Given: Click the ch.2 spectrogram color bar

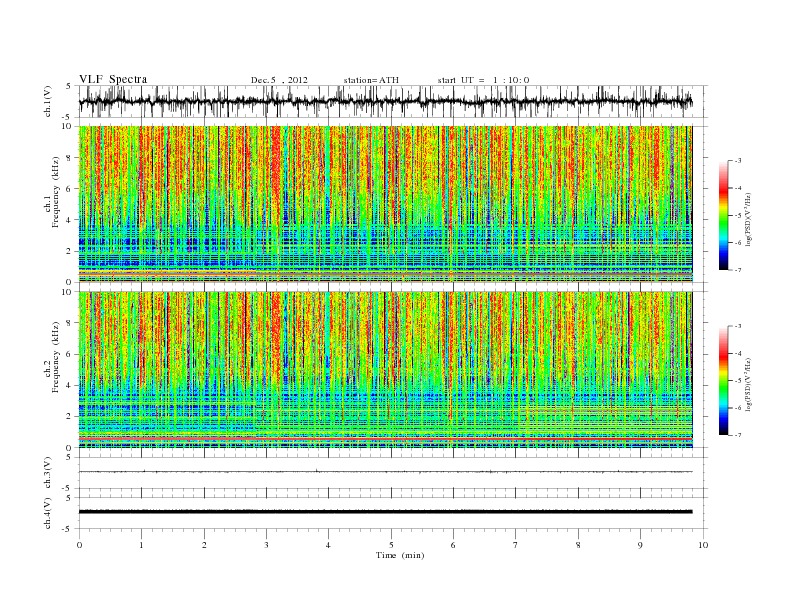Looking at the screenshot, I should point(723,380).
